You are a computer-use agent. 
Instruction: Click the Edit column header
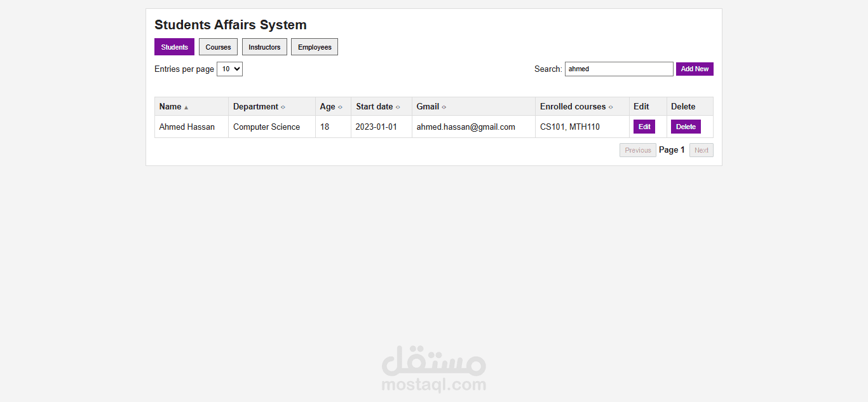(x=648, y=106)
